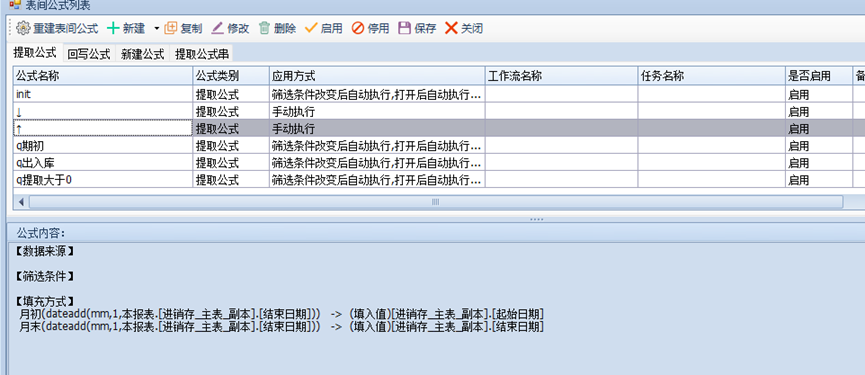Click the horizontal scrollbar thumb of the grid

click(x=436, y=202)
